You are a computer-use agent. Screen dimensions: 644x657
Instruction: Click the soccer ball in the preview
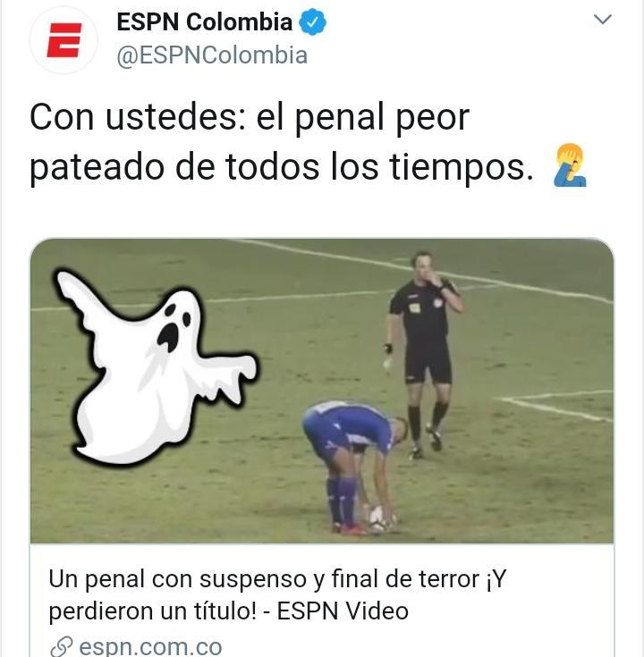pyautogui.click(x=379, y=518)
